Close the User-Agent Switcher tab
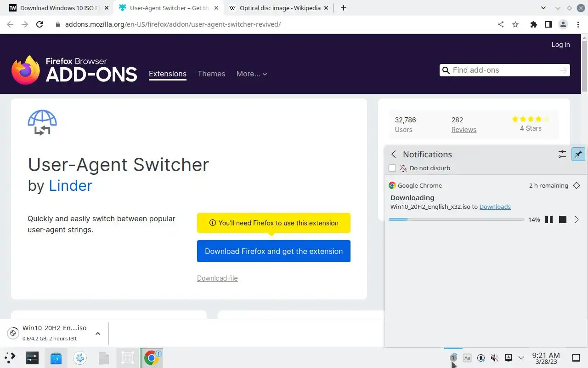Image resolution: width=588 pixels, height=368 pixels. [216, 8]
